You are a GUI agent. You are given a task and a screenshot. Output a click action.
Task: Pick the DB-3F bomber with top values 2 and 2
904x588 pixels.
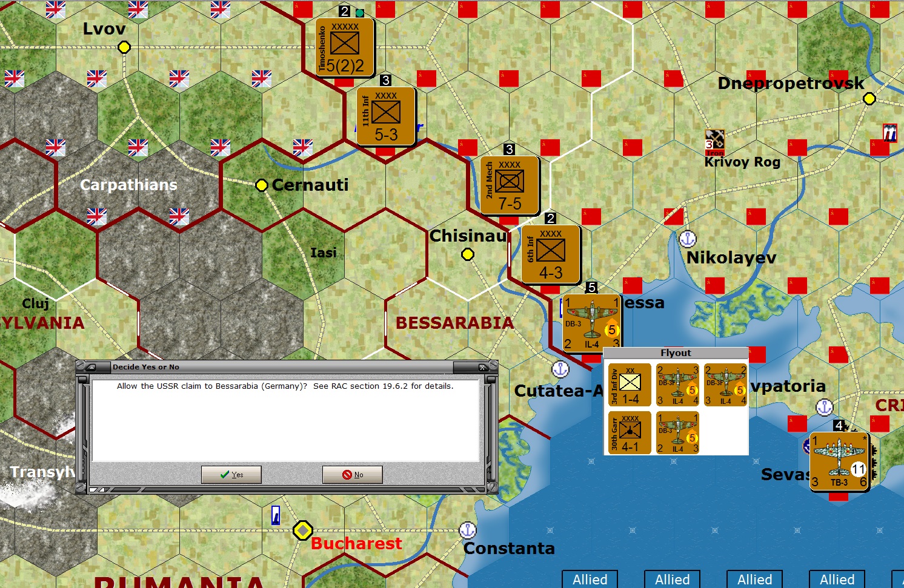(x=726, y=385)
